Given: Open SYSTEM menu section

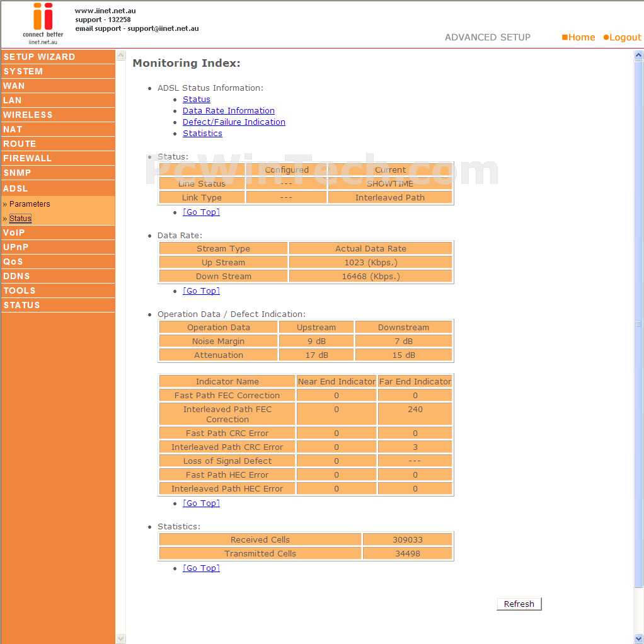Looking at the screenshot, I should (58, 71).
